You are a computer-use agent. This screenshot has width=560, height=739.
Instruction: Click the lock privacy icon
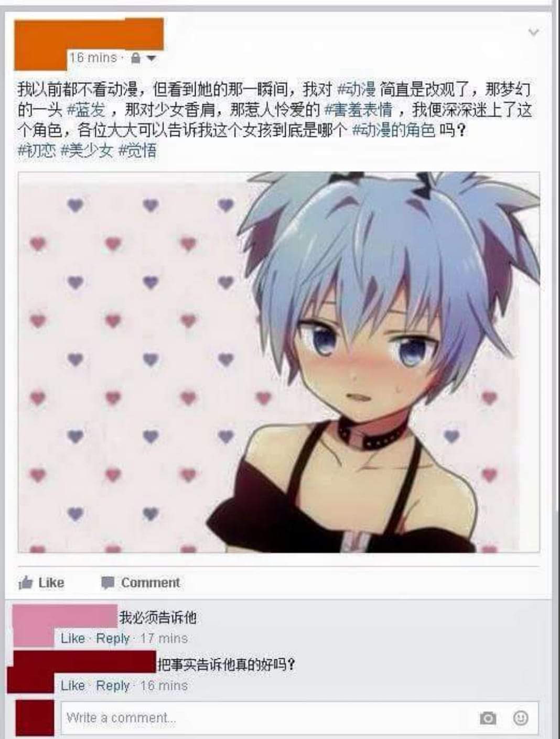(x=135, y=59)
